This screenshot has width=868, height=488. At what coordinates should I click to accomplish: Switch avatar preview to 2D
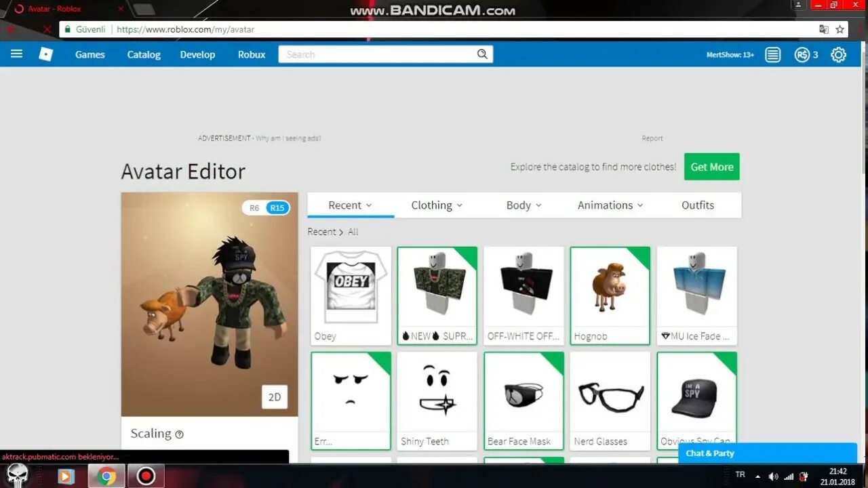(x=275, y=397)
